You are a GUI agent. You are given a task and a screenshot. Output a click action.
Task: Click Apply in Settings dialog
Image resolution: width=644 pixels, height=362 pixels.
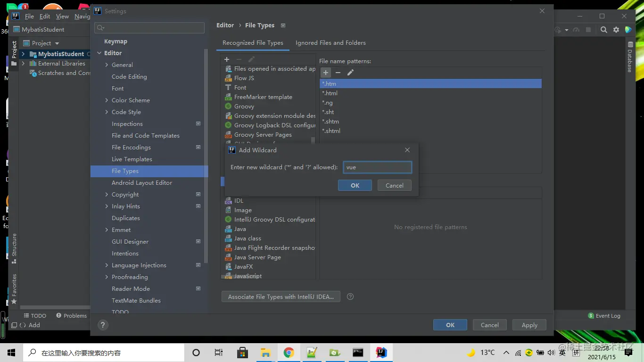tap(529, 325)
